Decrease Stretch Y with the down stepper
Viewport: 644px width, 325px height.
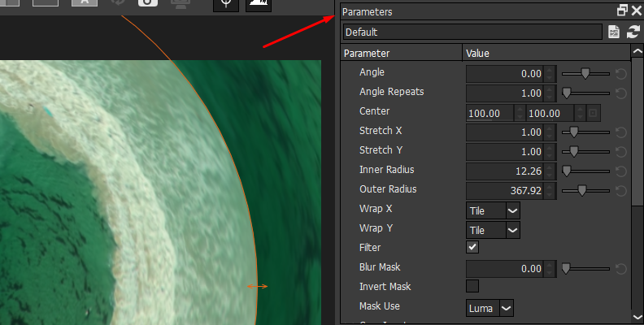pyautogui.click(x=550, y=155)
